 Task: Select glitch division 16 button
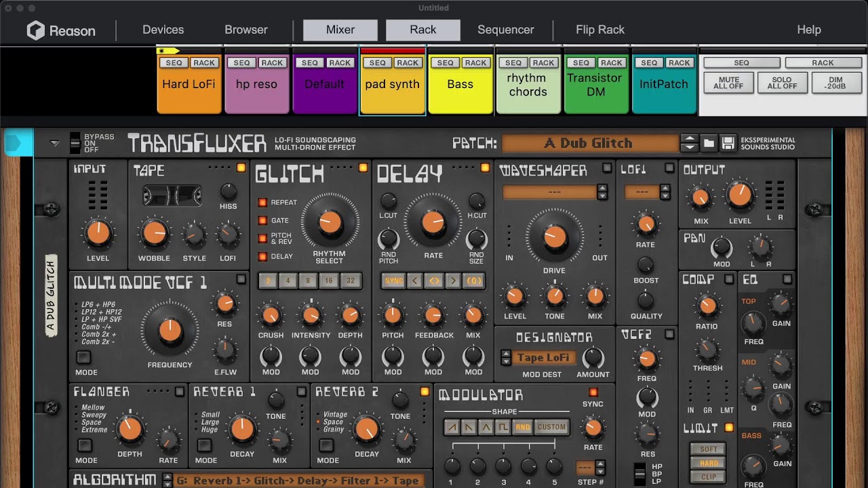330,281
